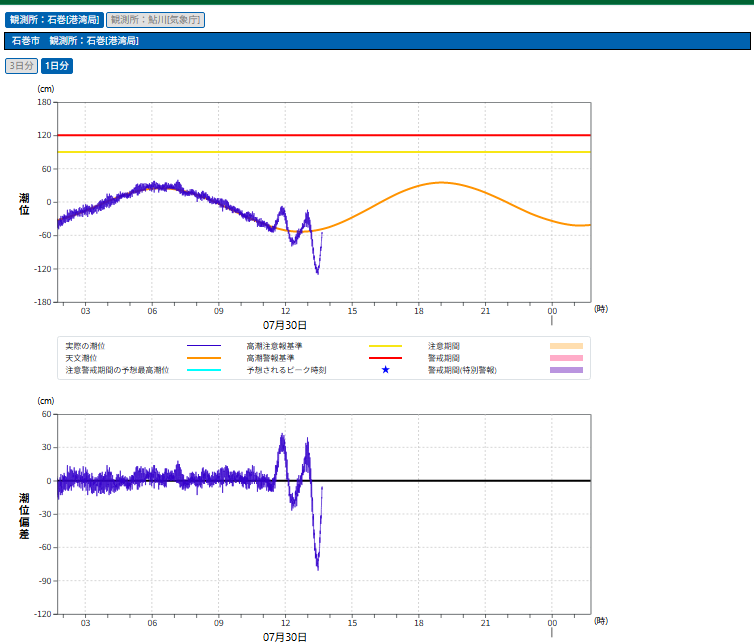The height and width of the screenshot is (642, 754).
Task: Click the orange 天文潮位 legend line
Action: pyautogui.click(x=204, y=357)
